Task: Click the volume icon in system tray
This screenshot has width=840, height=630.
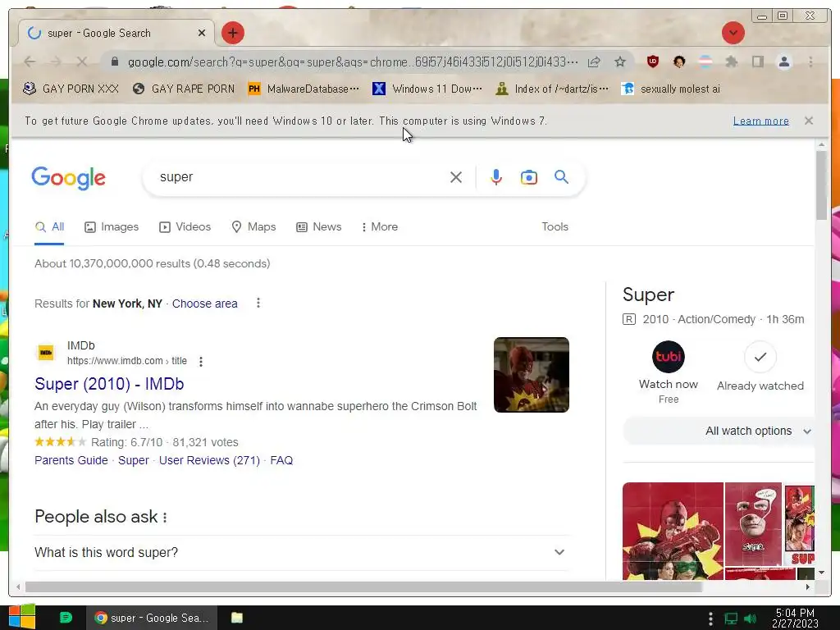Action: click(x=750, y=619)
